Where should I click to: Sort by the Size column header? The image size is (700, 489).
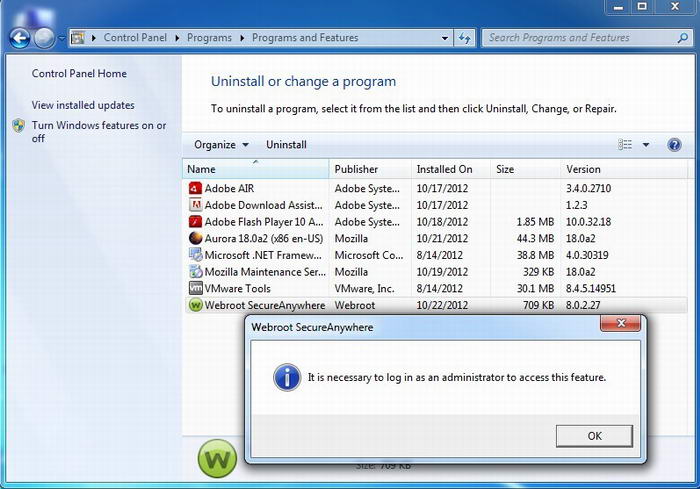[525, 169]
